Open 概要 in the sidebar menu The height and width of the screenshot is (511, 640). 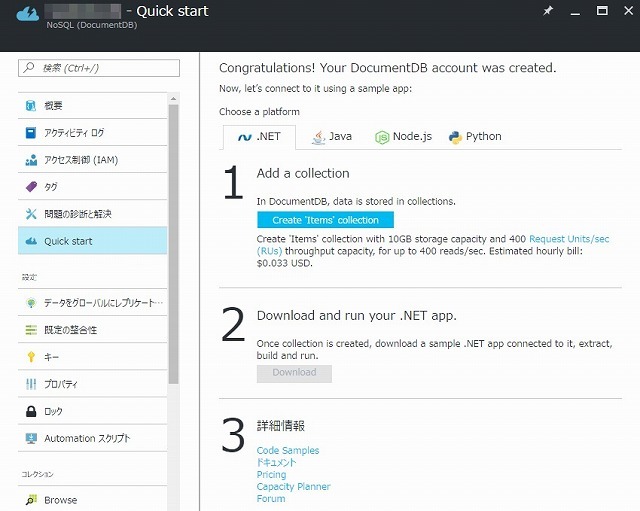coord(93,106)
